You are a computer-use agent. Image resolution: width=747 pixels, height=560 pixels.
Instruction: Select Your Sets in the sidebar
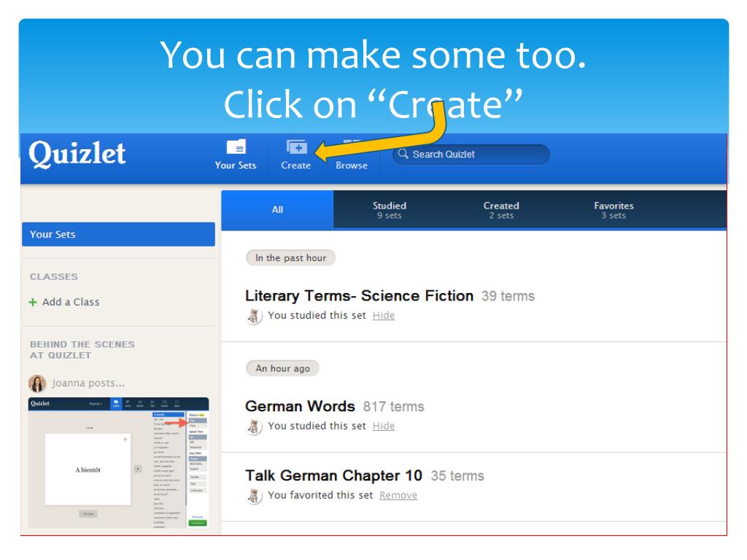(118, 234)
